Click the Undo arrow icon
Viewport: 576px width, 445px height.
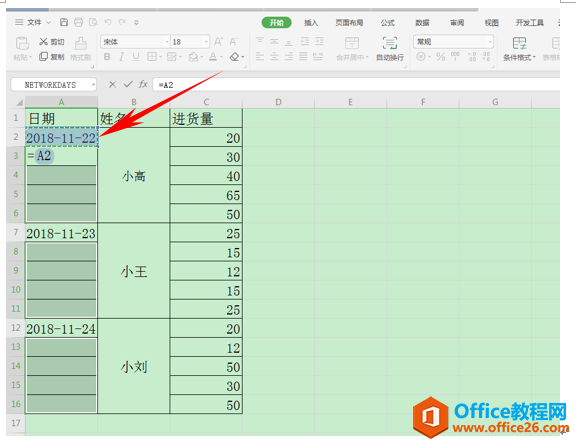(x=108, y=22)
